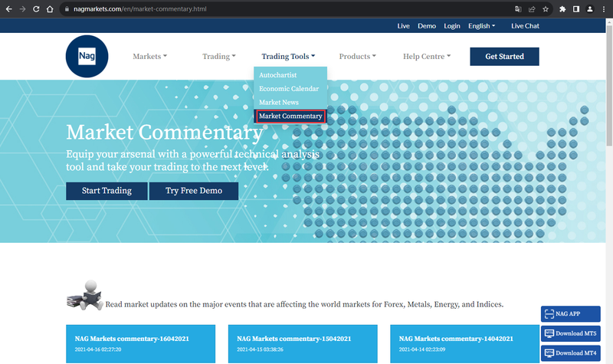Click the NAG APP button label
613x364 pixels.
click(568, 314)
